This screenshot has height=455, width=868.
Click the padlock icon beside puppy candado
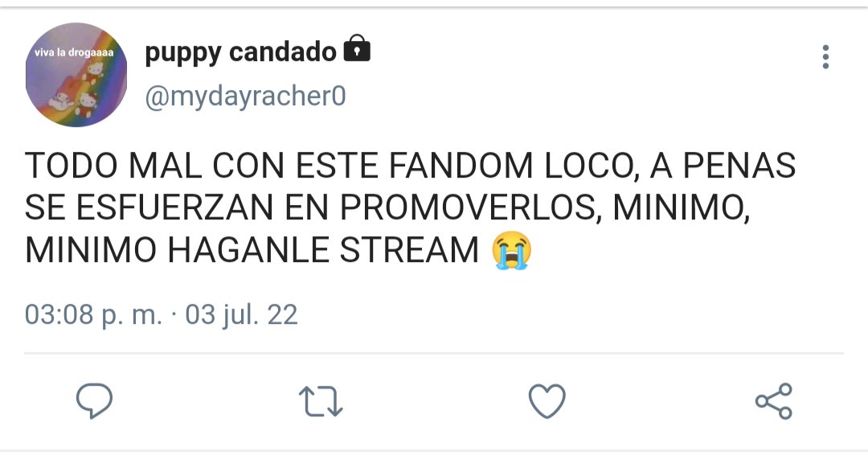[357, 48]
